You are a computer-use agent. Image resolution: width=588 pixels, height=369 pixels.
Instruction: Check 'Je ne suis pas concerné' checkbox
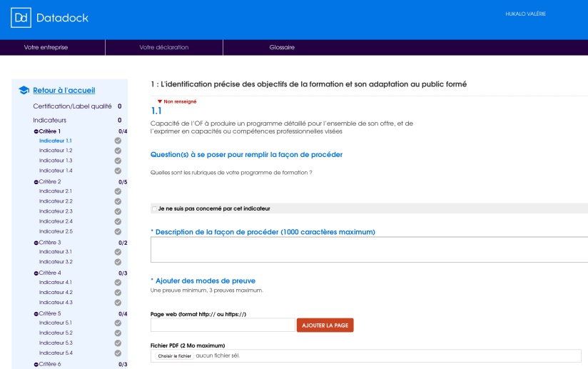click(x=154, y=208)
